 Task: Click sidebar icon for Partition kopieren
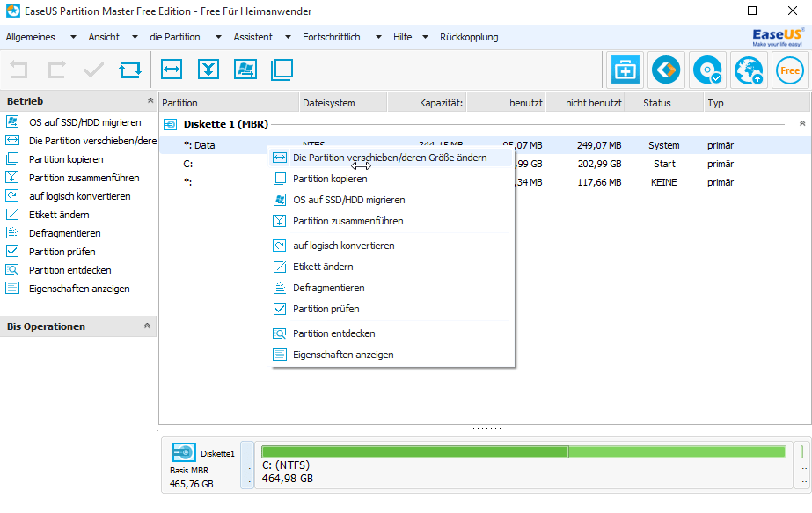[12, 158]
